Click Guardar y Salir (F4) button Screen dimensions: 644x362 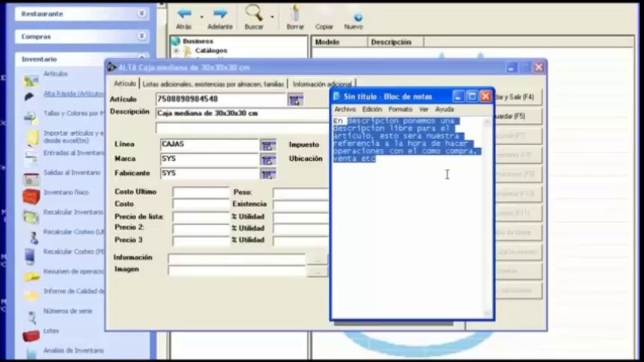click(518, 97)
